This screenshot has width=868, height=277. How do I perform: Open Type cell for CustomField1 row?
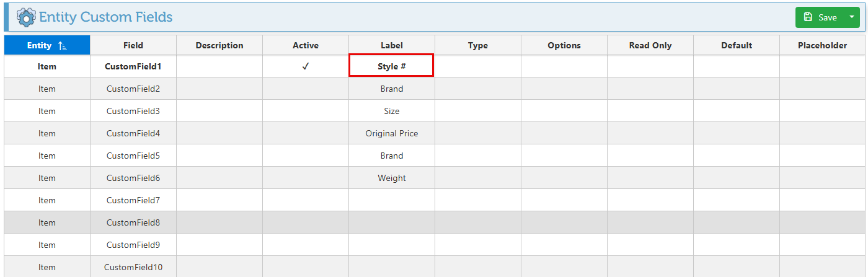477,66
